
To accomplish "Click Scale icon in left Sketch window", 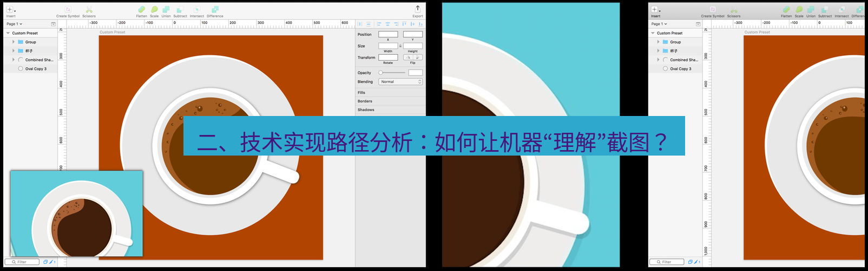I will (x=154, y=9).
